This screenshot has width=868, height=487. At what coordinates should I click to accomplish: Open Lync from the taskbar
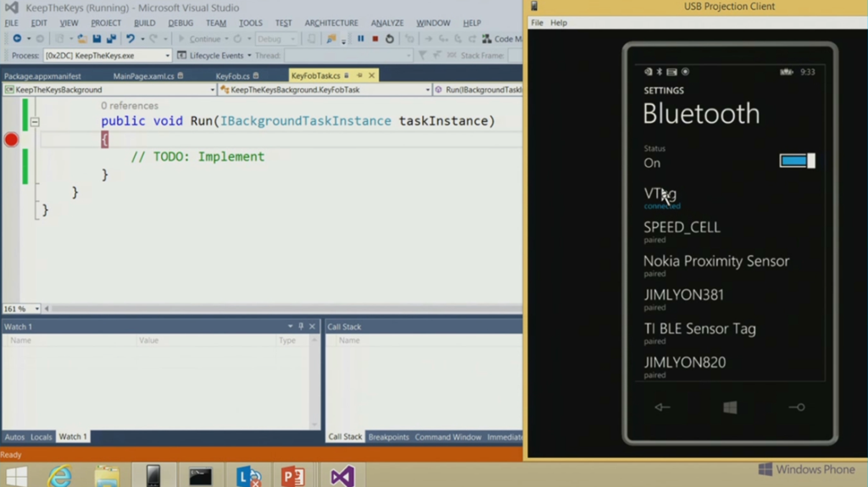click(x=248, y=476)
